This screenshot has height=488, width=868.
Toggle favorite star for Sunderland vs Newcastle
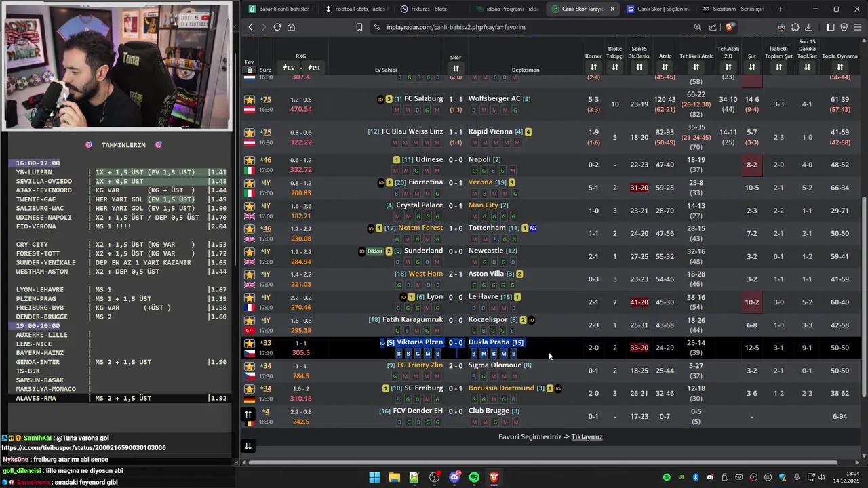(250, 252)
